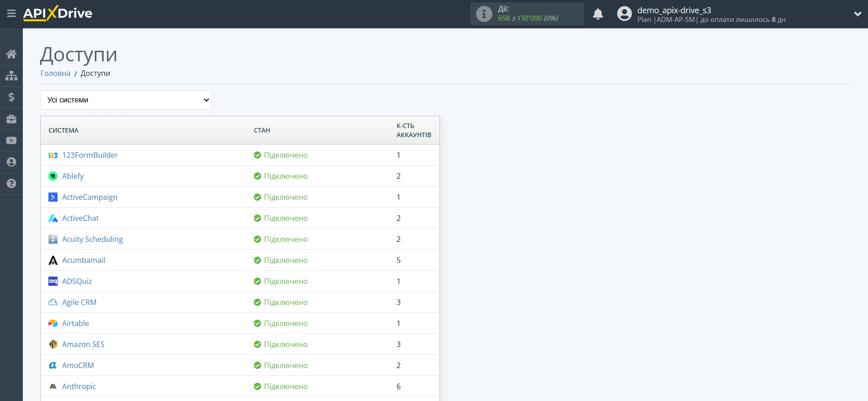
Task: Click the user avatar icon
Action: pos(625,14)
